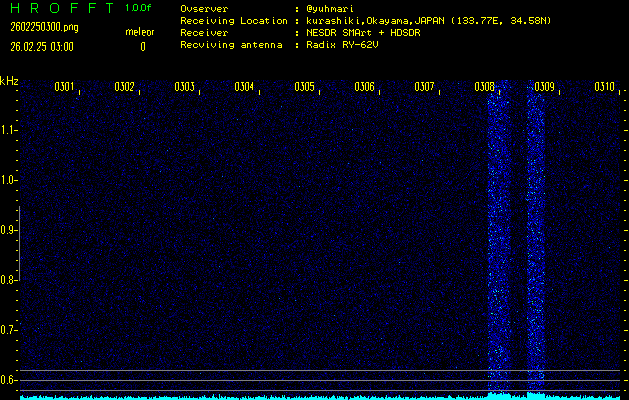This screenshot has width=629, height=400.
Task: Click the kHz axis unit label
Action: [x=9, y=80]
